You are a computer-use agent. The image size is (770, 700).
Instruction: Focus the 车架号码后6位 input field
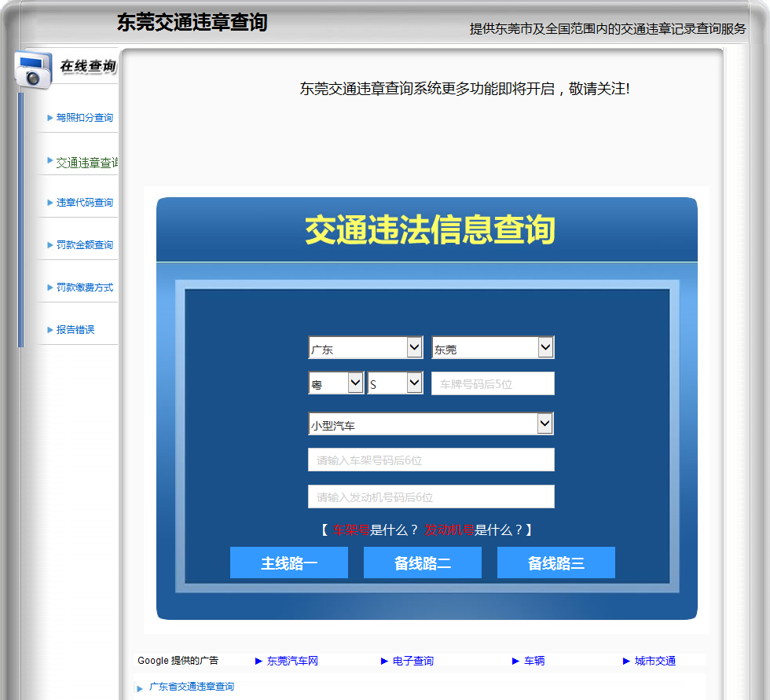(x=431, y=460)
